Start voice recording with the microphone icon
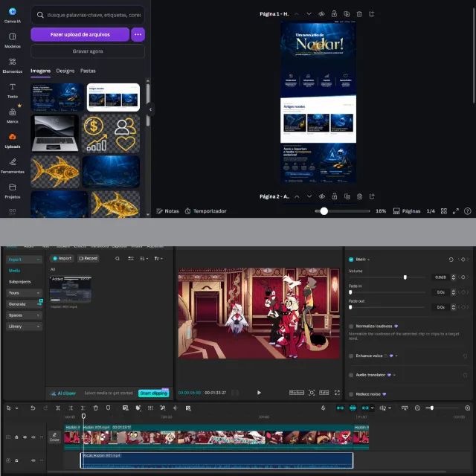 click(324, 408)
